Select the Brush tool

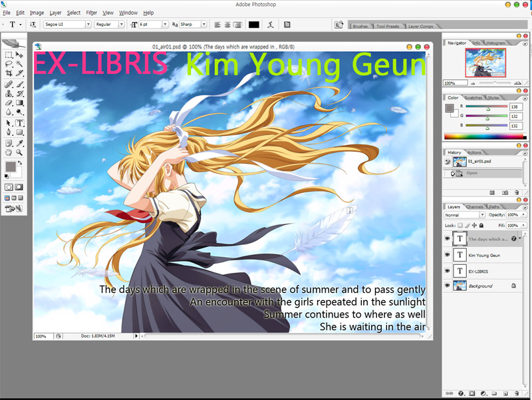tap(20, 85)
